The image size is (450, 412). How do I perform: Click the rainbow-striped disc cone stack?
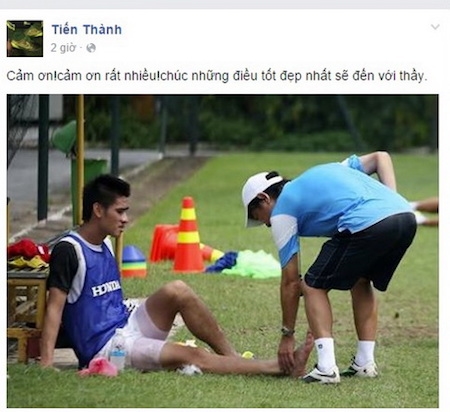click(134, 262)
